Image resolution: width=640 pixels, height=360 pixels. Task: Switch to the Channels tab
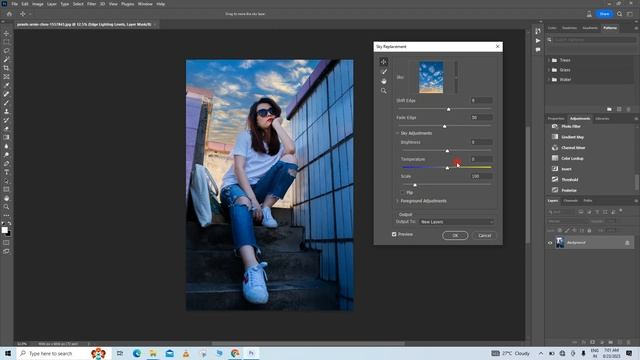click(x=571, y=201)
